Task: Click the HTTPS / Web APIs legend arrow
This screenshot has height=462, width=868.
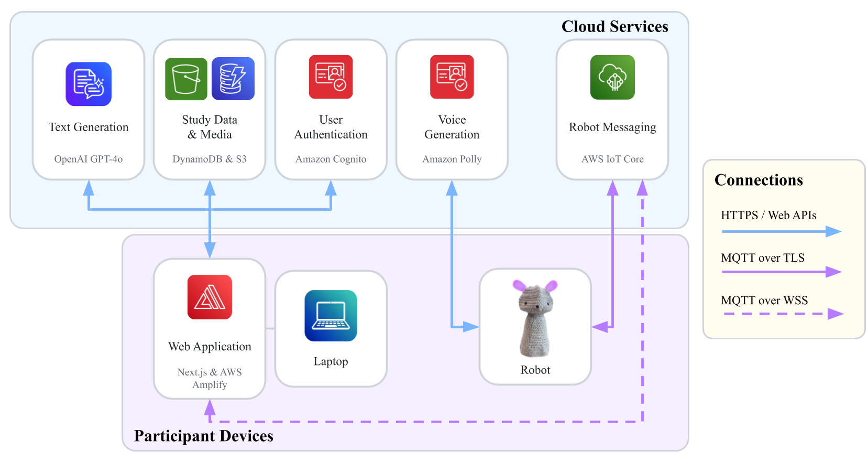Action: tap(781, 231)
